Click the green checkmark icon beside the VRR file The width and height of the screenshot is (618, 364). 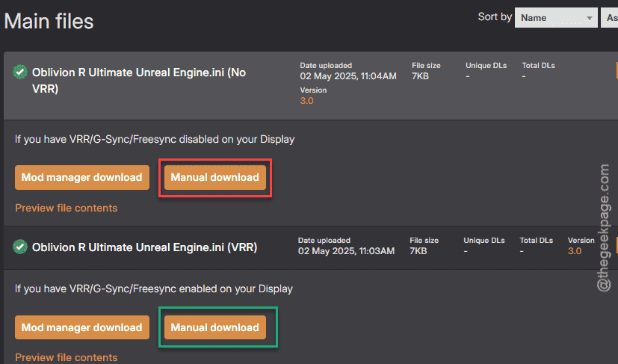click(x=19, y=247)
